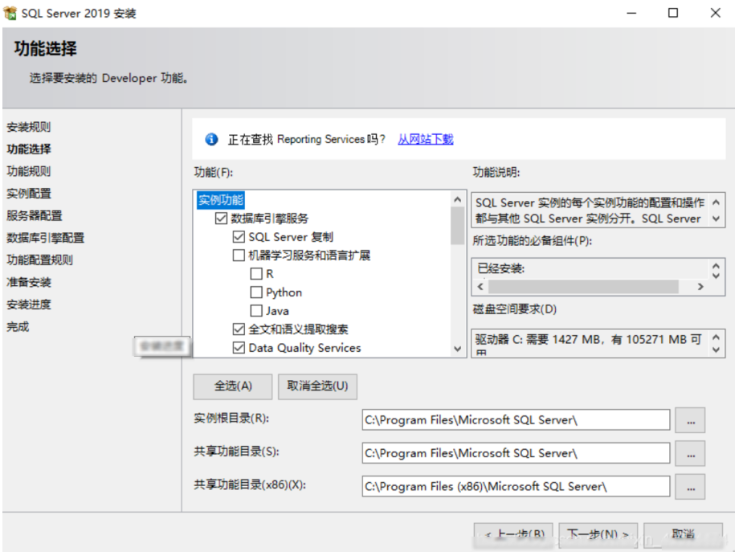This screenshot has width=747, height=560.
Task: Select 功能选择 step in sidebar
Action: click(x=29, y=149)
